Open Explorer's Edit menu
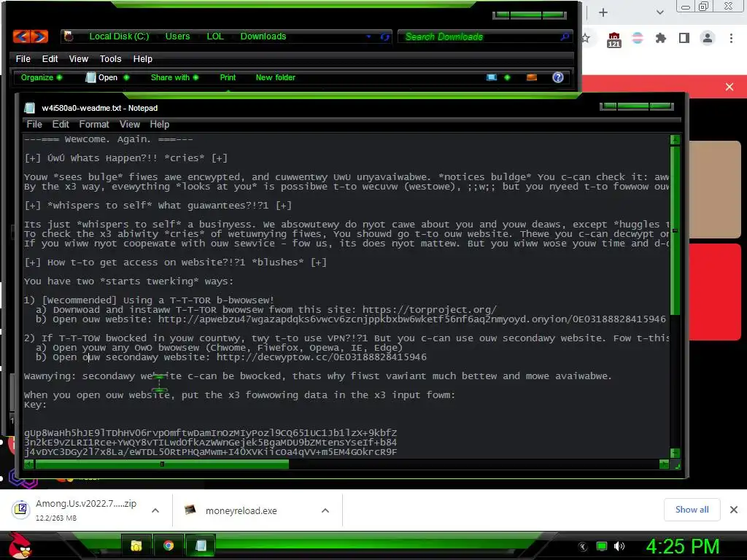Image resolution: width=747 pixels, height=560 pixels. pyautogui.click(x=50, y=58)
